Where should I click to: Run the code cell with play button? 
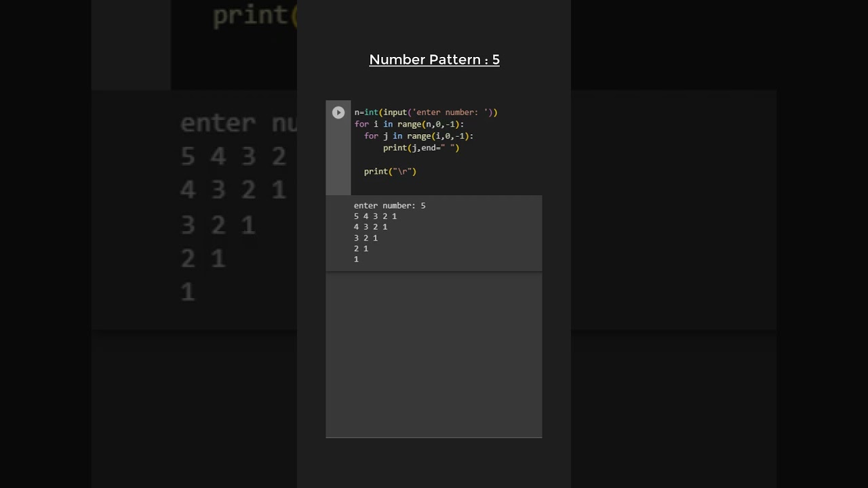(338, 113)
